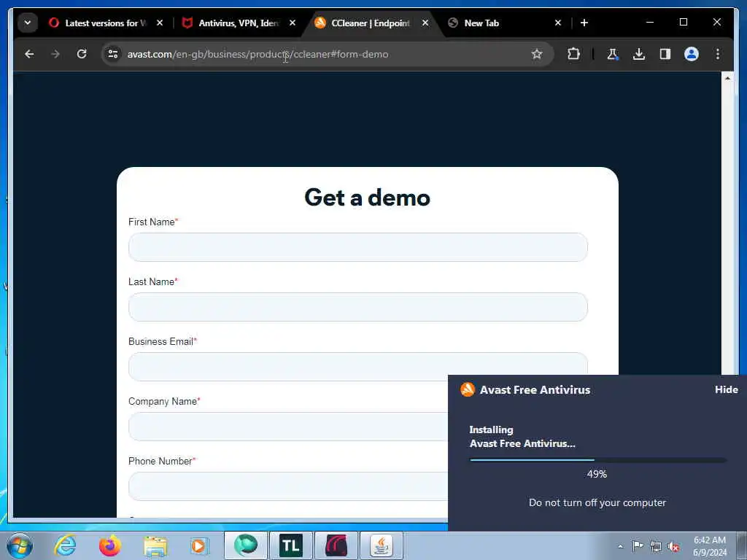
Task: Reload the current page
Action: click(x=82, y=54)
